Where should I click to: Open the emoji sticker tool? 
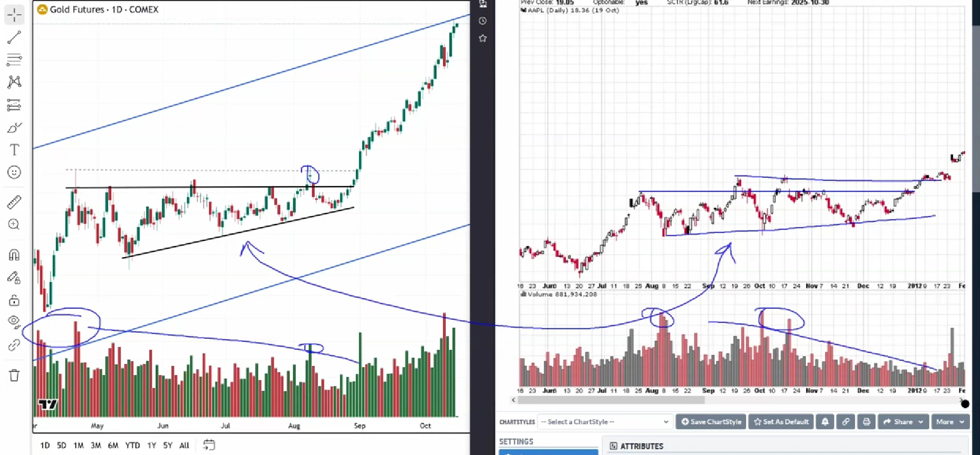(14, 173)
